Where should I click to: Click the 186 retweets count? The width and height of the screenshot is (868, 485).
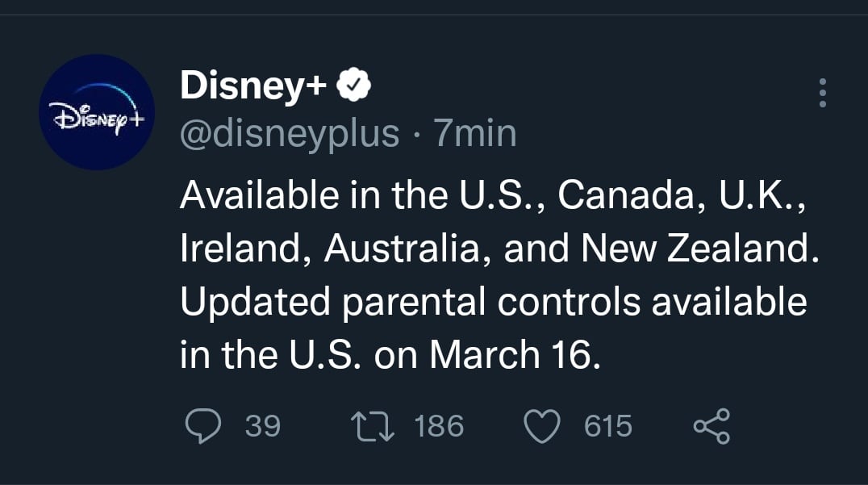pos(439,426)
